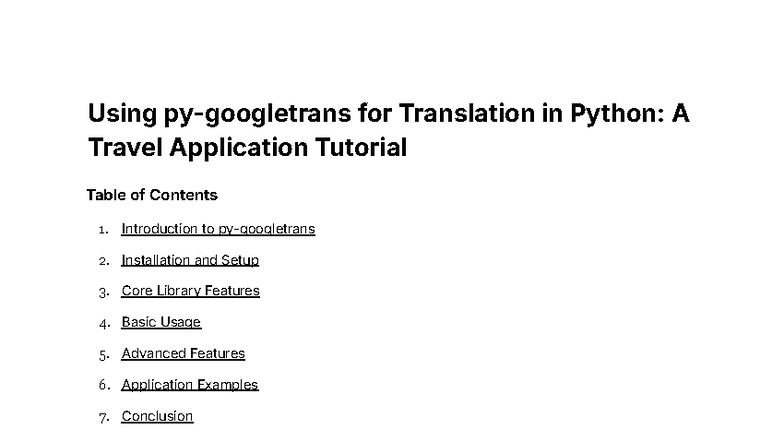Go to the Application Examples section

[190, 384]
